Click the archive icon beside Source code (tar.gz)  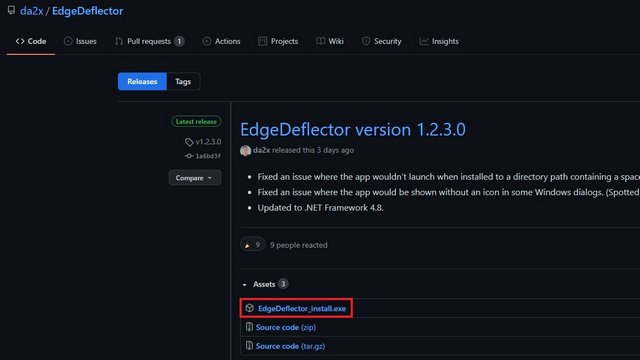point(249,346)
